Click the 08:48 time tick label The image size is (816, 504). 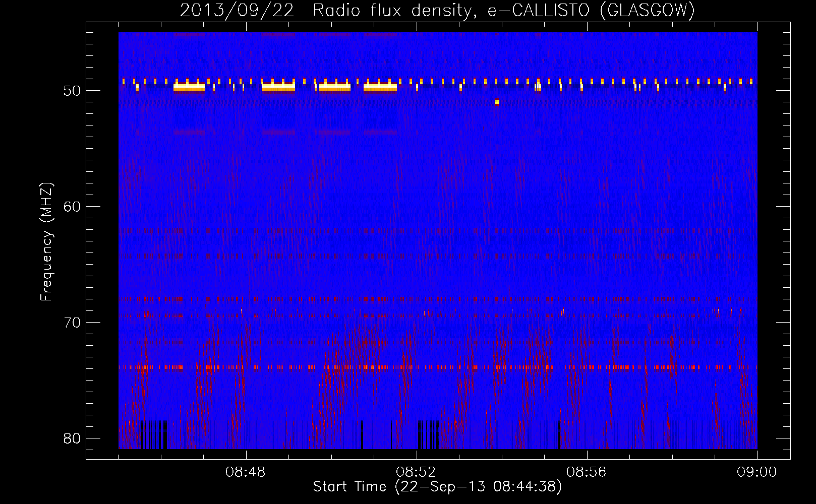246,472
